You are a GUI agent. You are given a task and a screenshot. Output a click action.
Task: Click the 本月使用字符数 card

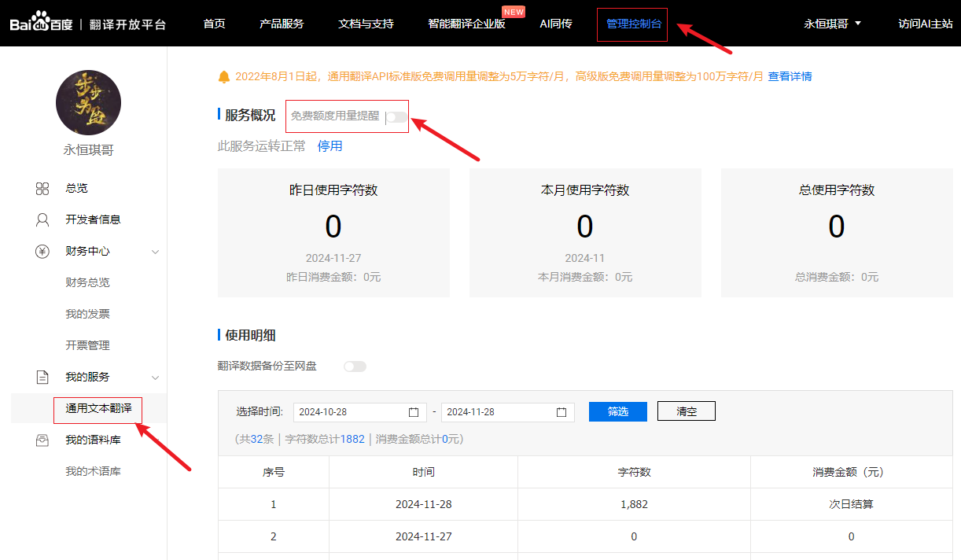[585, 233]
